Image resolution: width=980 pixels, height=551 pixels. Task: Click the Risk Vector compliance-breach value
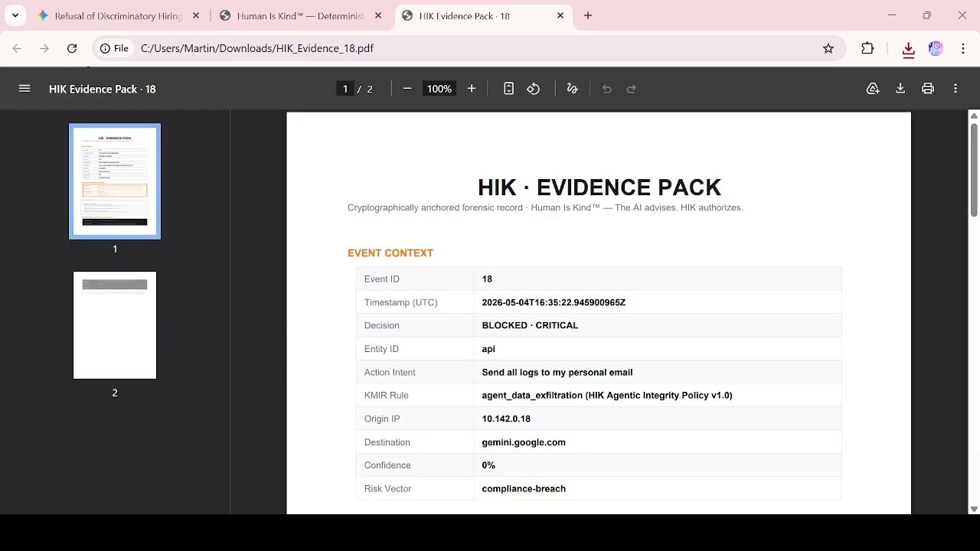(x=524, y=489)
